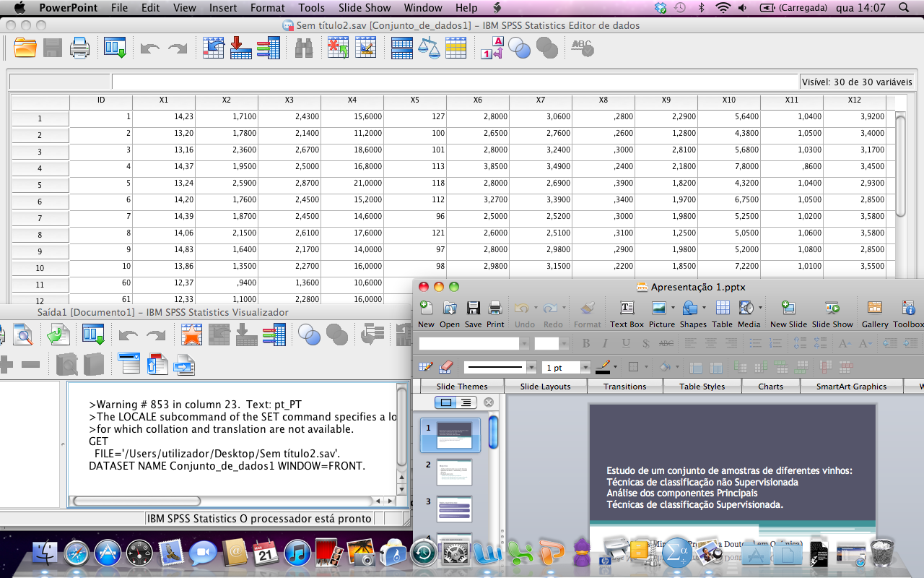Open the Media dropdown arrow
Image resolution: width=924 pixels, height=578 pixels.
pyautogui.click(x=760, y=308)
